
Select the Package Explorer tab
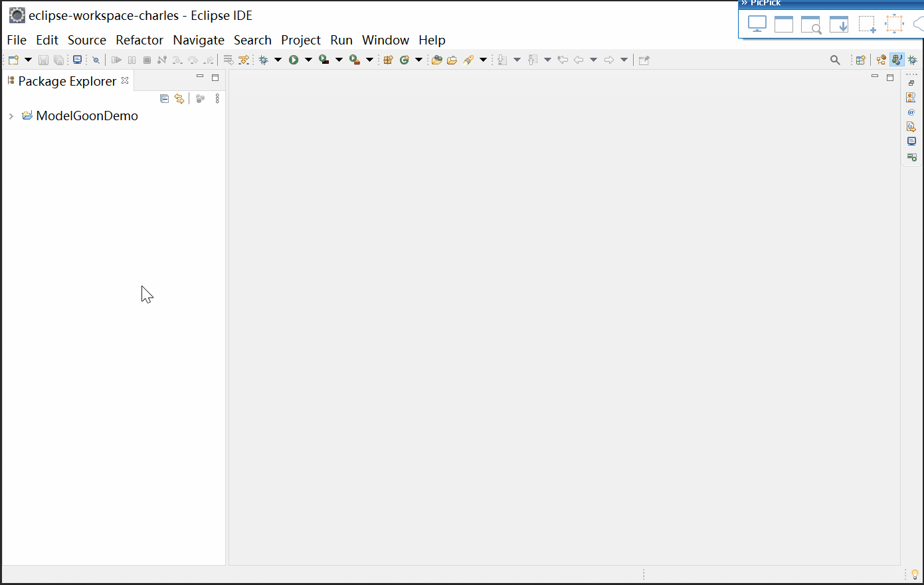pyautogui.click(x=67, y=81)
